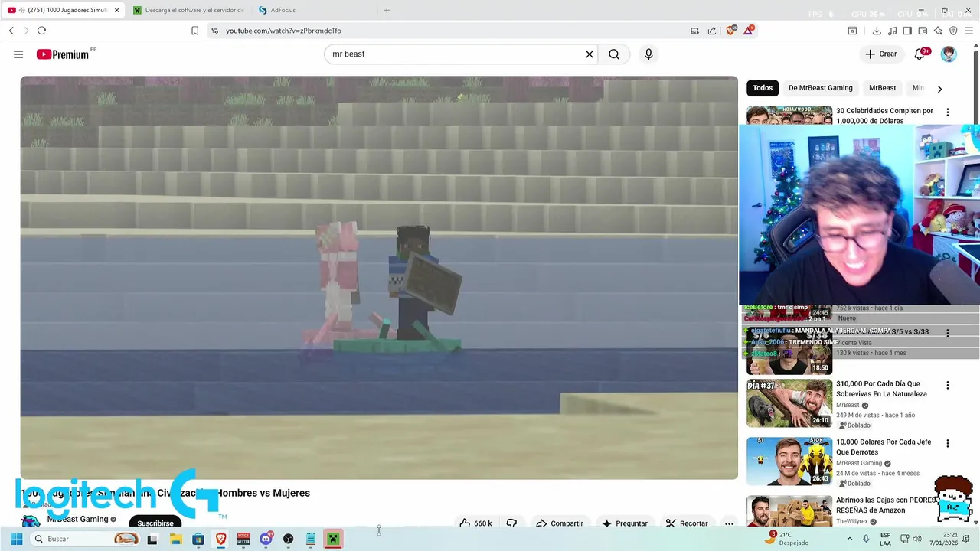The height and width of the screenshot is (551, 980).
Task: Open the Brave playlist music icon
Action: 892,31
